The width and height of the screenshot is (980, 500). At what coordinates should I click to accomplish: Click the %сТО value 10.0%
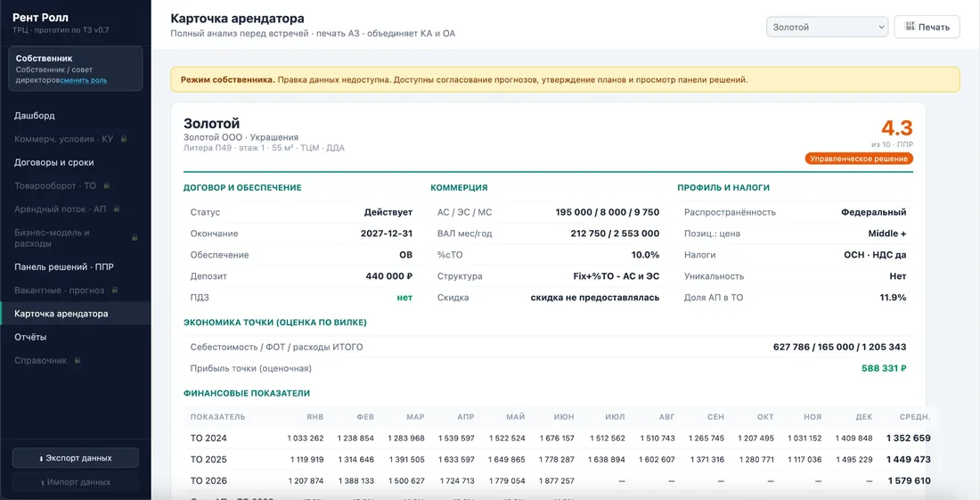[x=646, y=255]
